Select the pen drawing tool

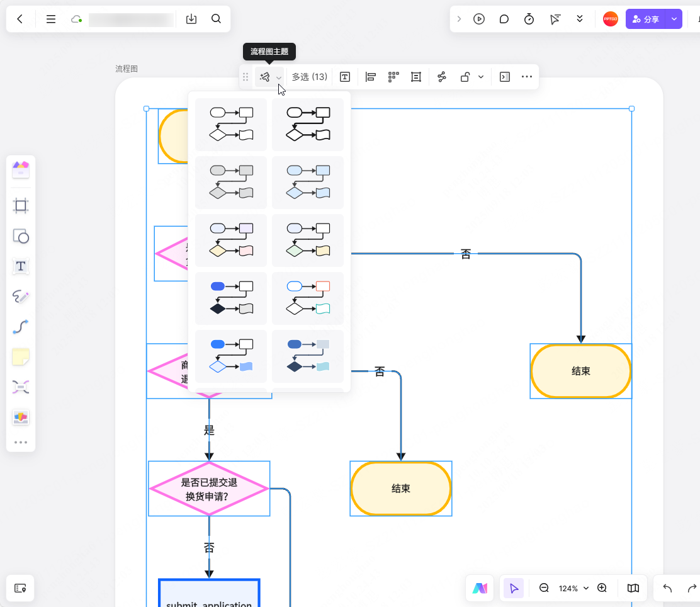click(x=21, y=297)
